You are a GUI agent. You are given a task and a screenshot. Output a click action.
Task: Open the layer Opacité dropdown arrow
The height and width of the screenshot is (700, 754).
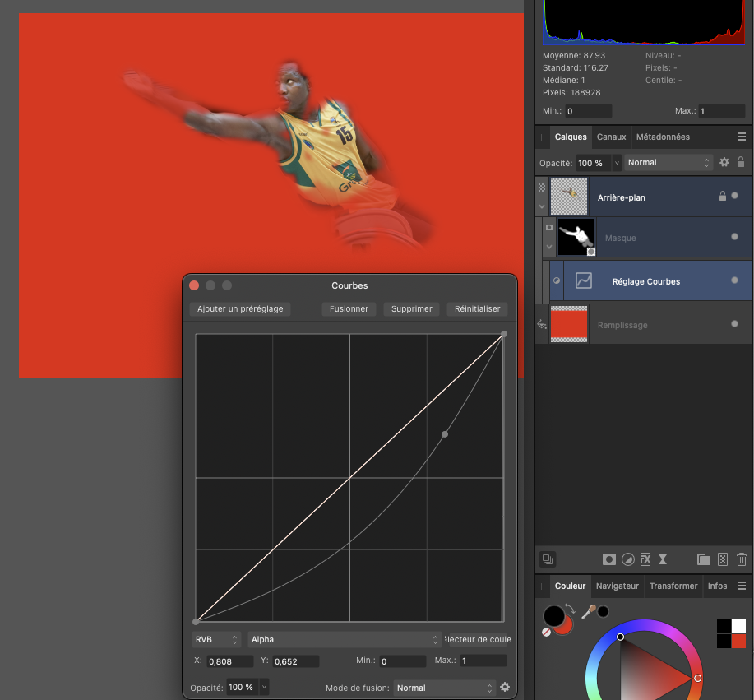click(617, 163)
